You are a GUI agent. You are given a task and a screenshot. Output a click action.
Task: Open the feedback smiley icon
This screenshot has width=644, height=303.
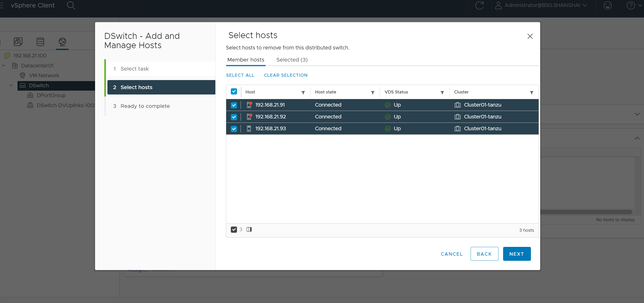607,5
